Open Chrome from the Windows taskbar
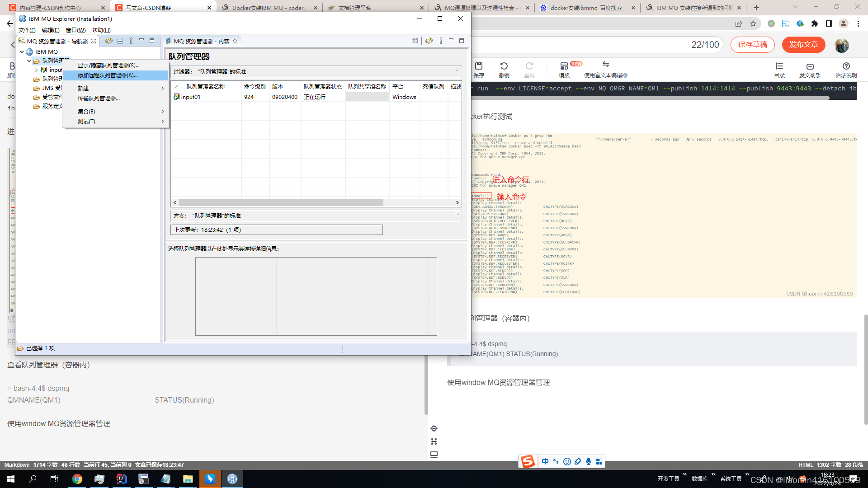This screenshot has width=868, height=488. pyautogui.click(x=77, y=479)
